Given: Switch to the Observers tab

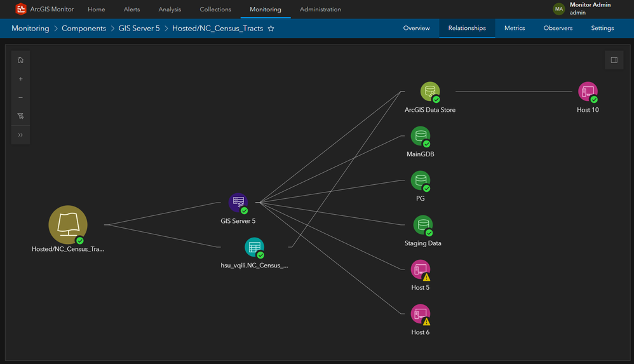Looking at the screenshot, I should [x=558, y=28].
